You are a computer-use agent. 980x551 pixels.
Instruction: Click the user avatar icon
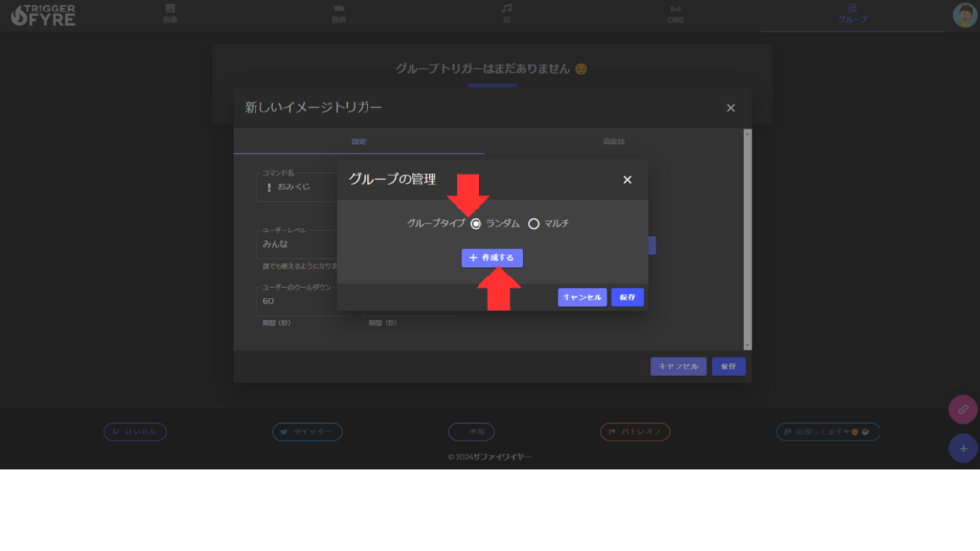(x=964, y=14)
